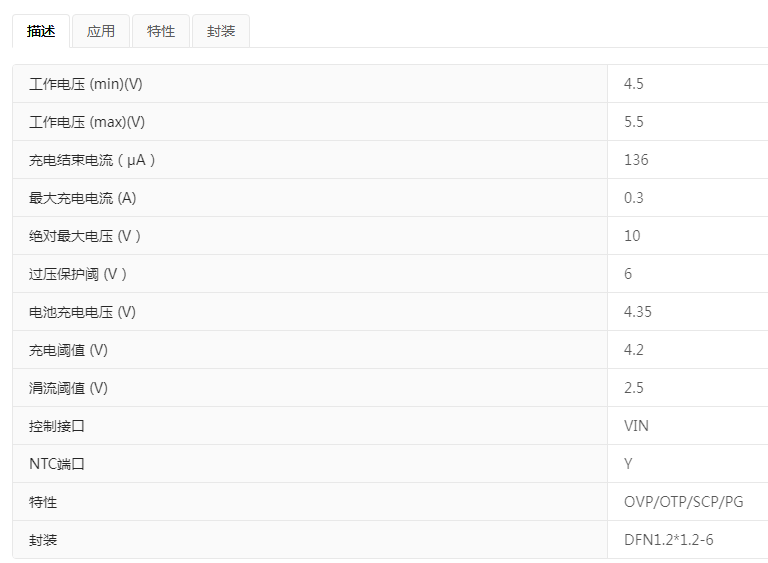Click the 最大充电电流 (A) row label
768x563 pixels.
coord(83,198)
